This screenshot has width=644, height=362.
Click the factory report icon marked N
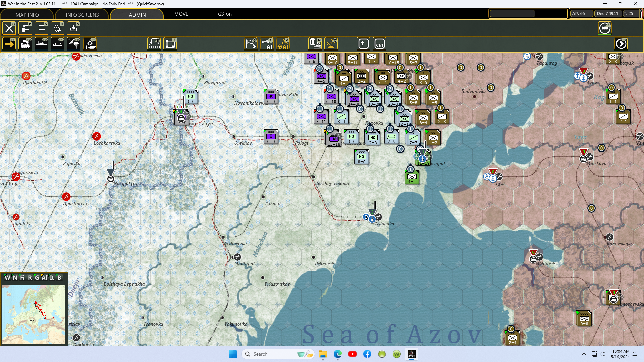(x=315, y=44)
